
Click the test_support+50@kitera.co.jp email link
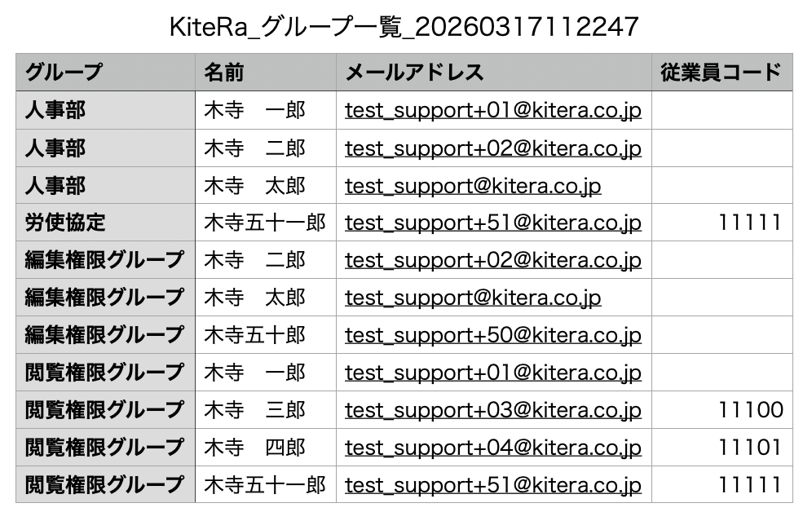(x=492, y=335)
